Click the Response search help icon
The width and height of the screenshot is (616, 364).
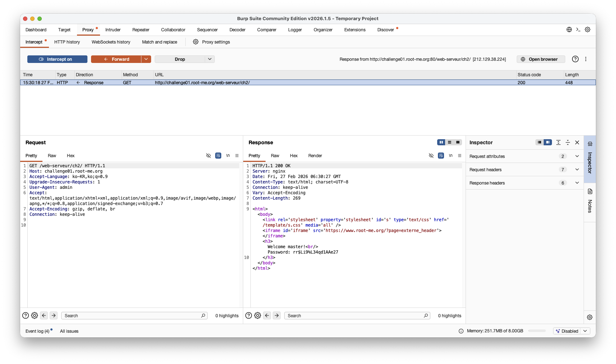249,315
